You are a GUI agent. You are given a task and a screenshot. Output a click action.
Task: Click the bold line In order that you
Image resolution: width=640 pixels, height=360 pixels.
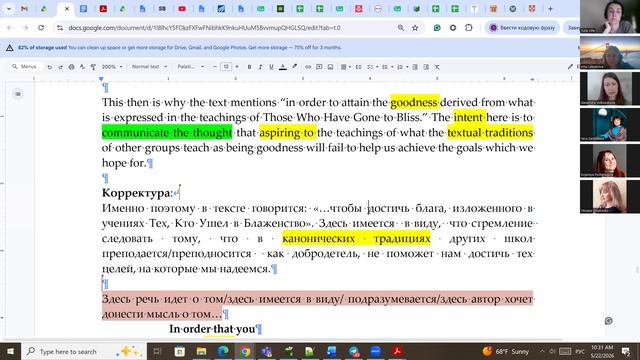point(212,329)
